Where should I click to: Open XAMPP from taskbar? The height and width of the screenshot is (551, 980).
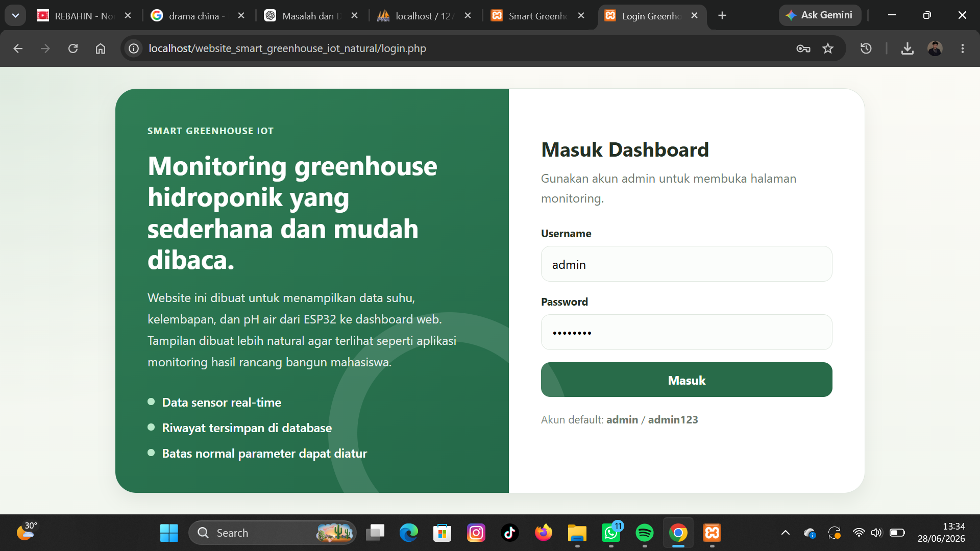(712, 533)
